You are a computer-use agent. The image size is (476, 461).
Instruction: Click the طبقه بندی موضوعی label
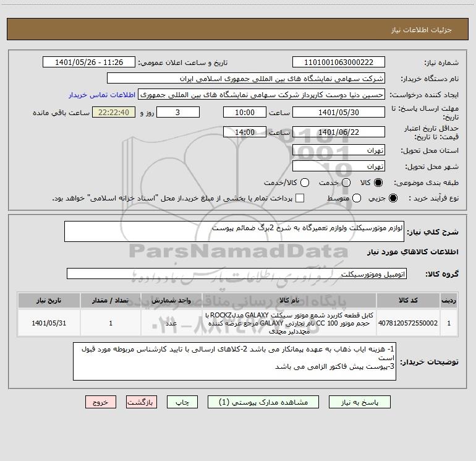426,183
